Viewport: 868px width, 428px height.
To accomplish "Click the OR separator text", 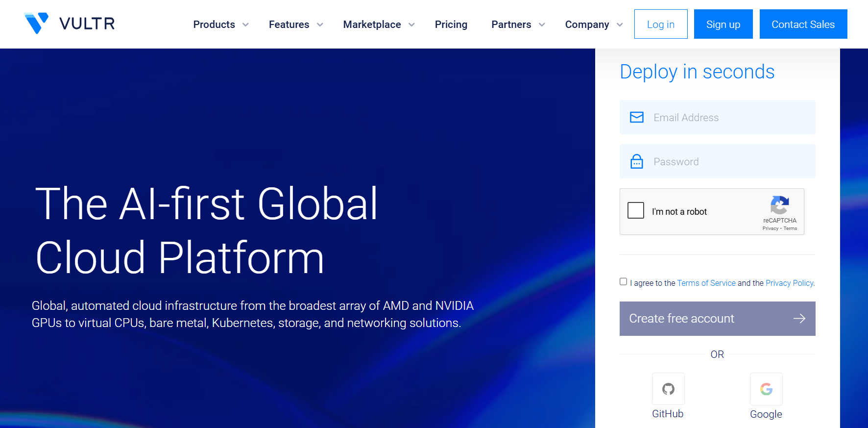I will tap(717, 354).
